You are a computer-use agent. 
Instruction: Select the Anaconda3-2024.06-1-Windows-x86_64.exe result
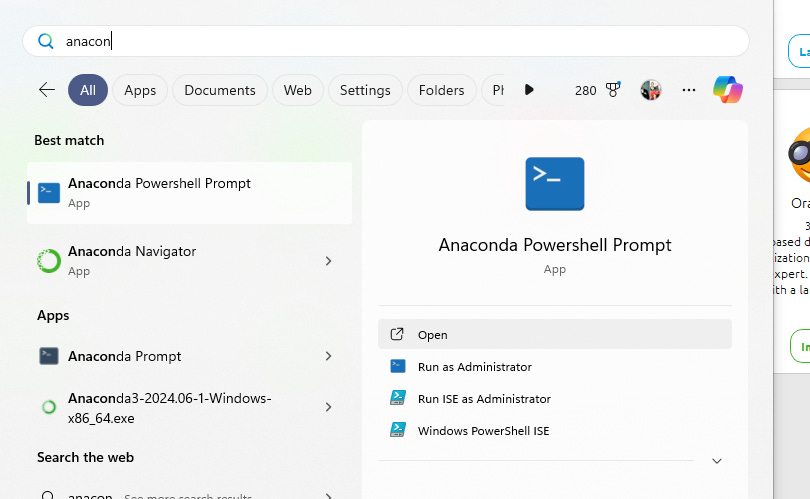point(190,408)
